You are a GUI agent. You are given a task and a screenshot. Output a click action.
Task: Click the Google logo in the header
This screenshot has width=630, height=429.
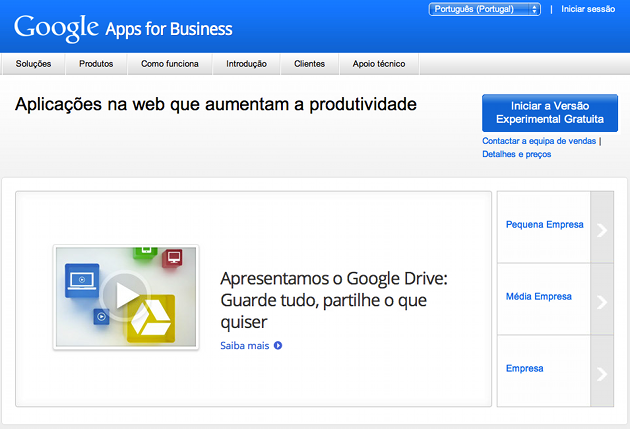[x=56, y=28]
